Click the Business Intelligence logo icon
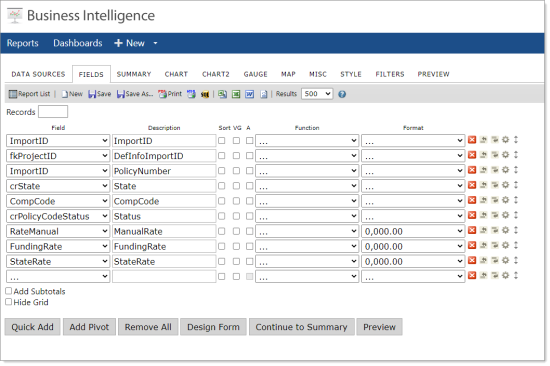 click(x=15, y=16)
